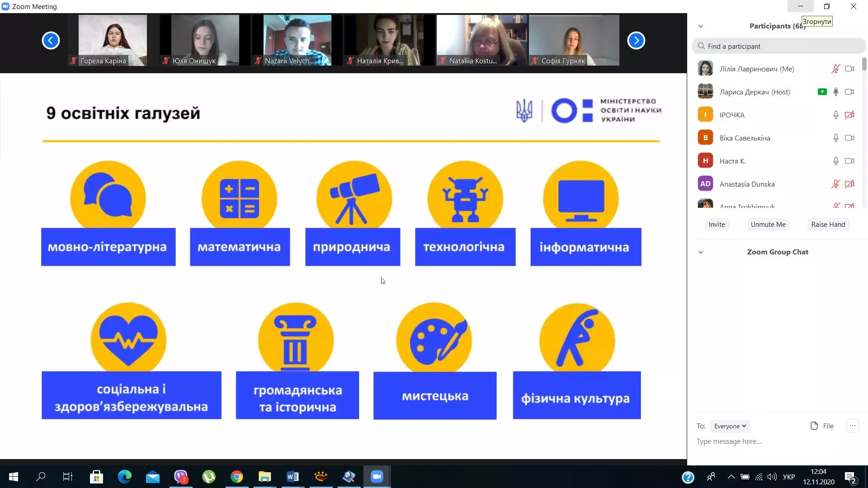Click the УКР language indicator
The height and width of the screenshot is (488, 868).
(788, 476)
